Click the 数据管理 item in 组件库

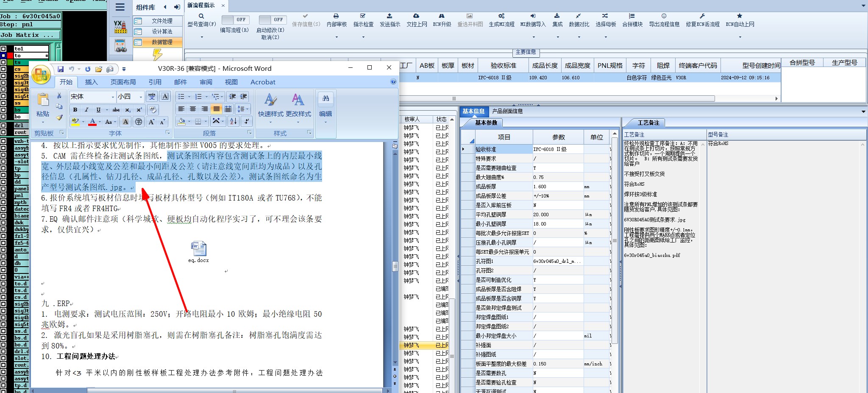pos(158,42)
